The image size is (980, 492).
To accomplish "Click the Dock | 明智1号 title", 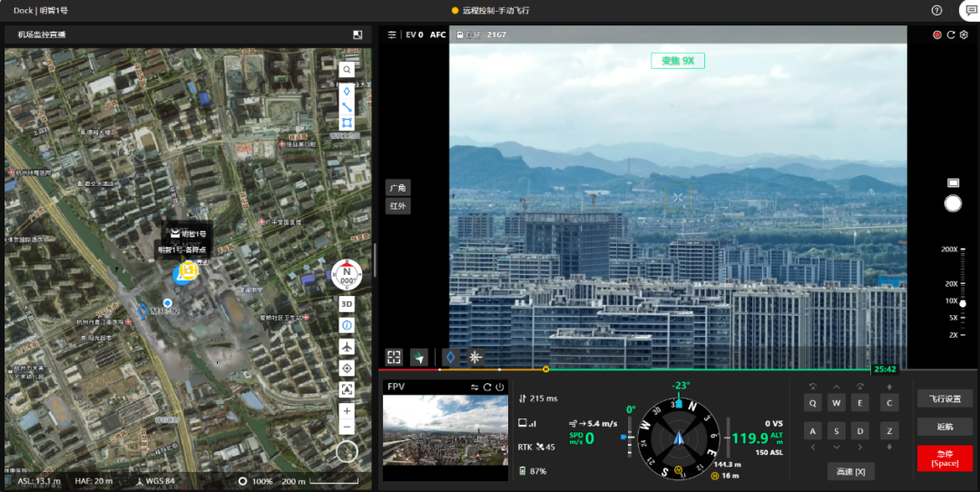I will tap(41, 11).
